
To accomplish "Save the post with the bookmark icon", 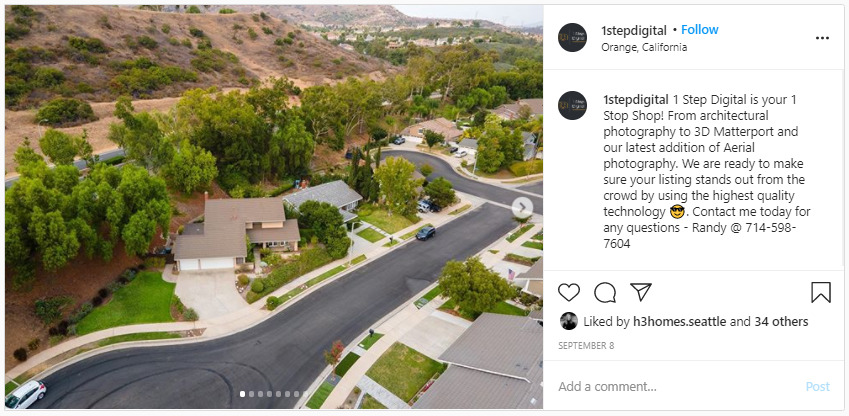I will click(821, 292).
